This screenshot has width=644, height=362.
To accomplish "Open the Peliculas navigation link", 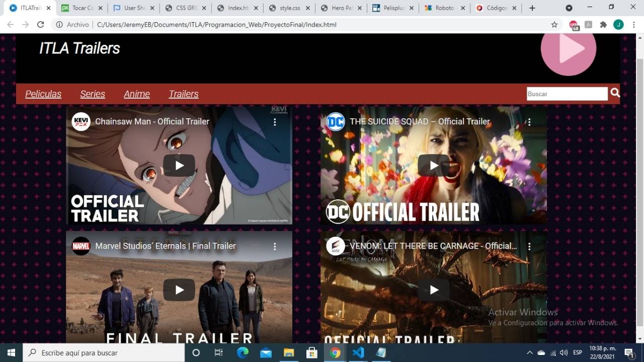I will [x=43, y=94].
